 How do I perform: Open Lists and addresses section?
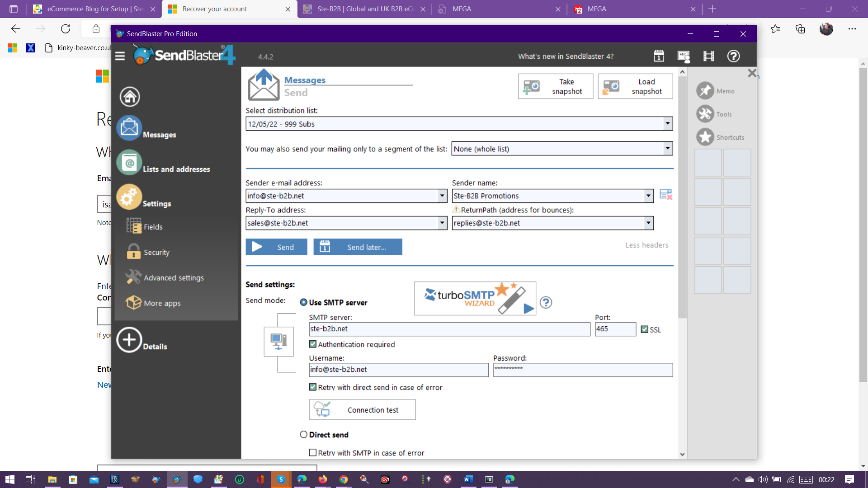(x=176, y=169)
